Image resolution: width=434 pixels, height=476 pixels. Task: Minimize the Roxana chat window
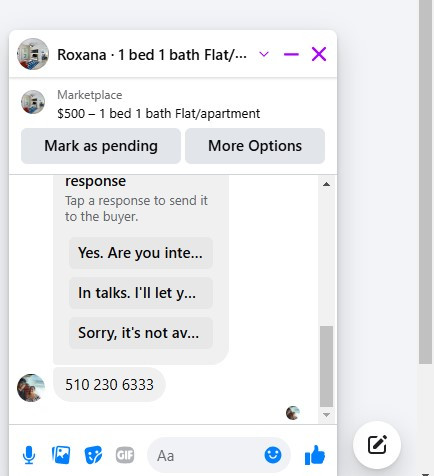[x=291, y=54]
